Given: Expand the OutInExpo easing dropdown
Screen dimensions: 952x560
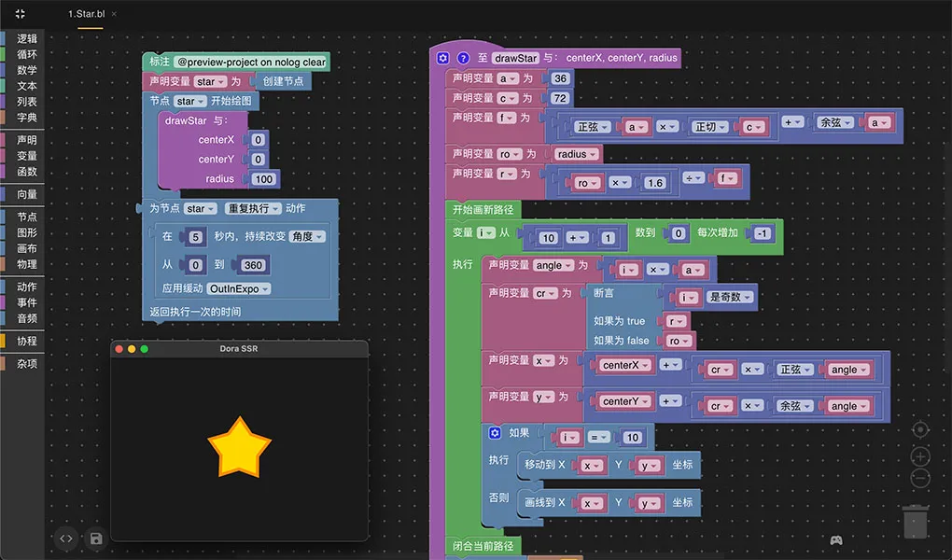Looking at the screenshot, I should 239,289.
